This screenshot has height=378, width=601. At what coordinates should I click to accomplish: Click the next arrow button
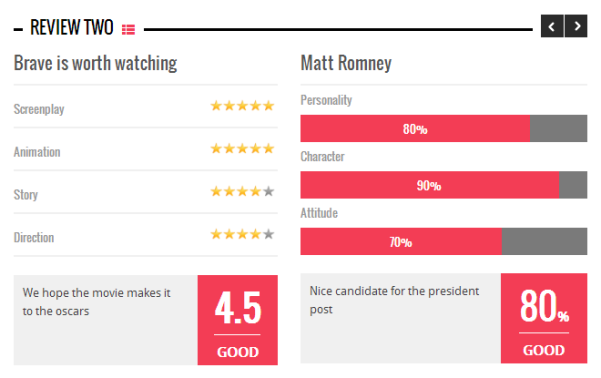pos(576,26)
